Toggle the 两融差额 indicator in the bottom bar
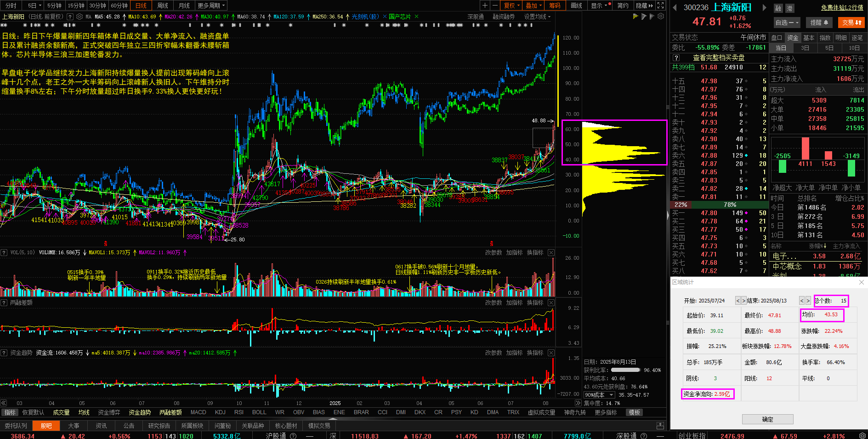The height and width of the screenshot is (439, 868). pyautogui.click(x=170, y=412)
